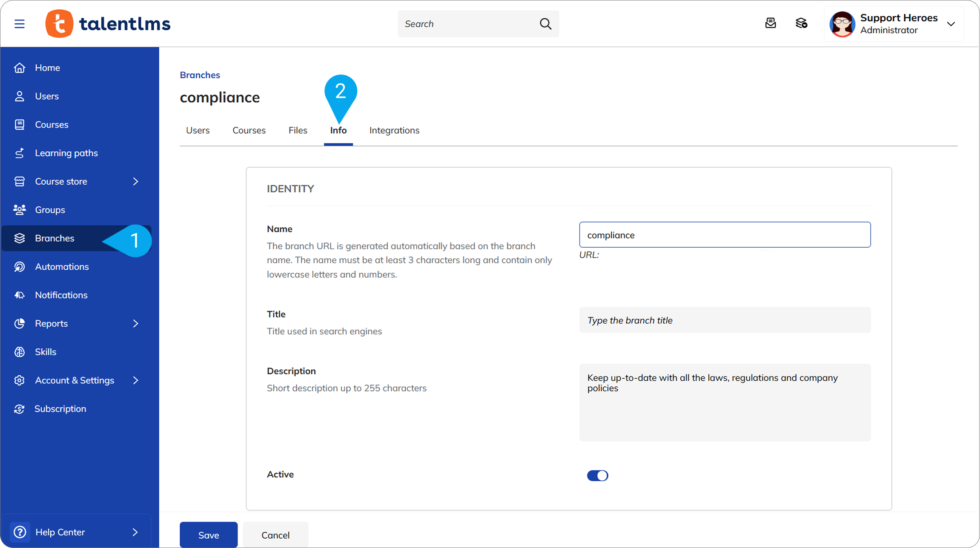Expand the Account & Settings chevron
Image resolution: width=980 pixels, height=548 pixels.
(x=136, y=380)
